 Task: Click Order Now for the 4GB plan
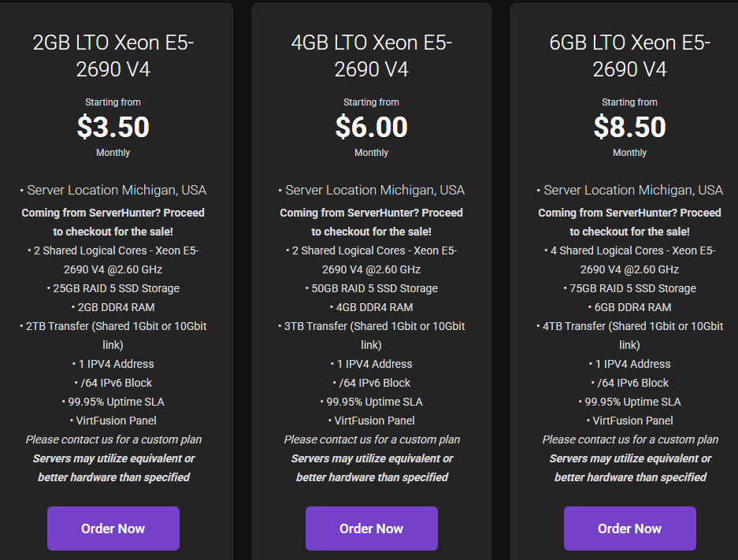point(371,528)
